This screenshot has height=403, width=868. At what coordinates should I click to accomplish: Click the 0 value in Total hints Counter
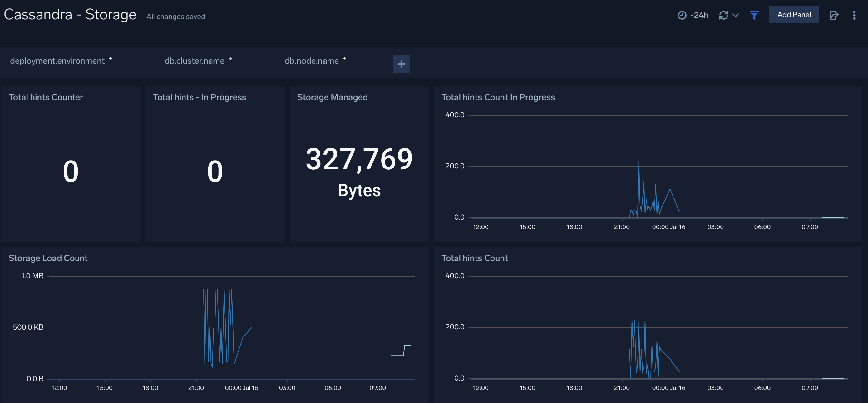(x=71, y=171)
